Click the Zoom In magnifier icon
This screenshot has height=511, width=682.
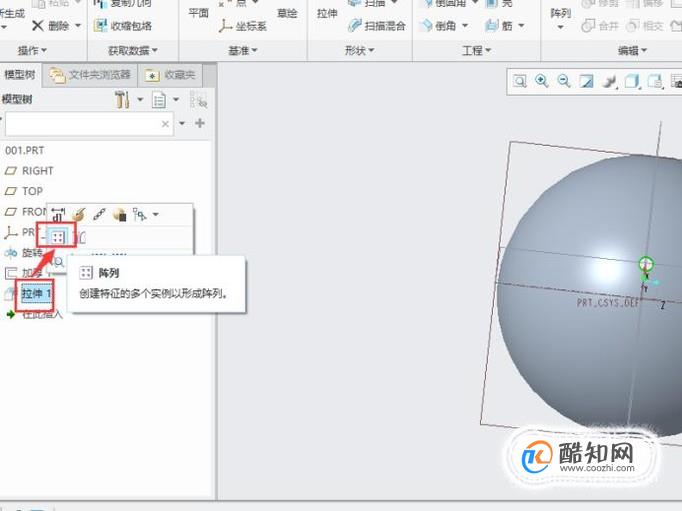pos(542,81)
